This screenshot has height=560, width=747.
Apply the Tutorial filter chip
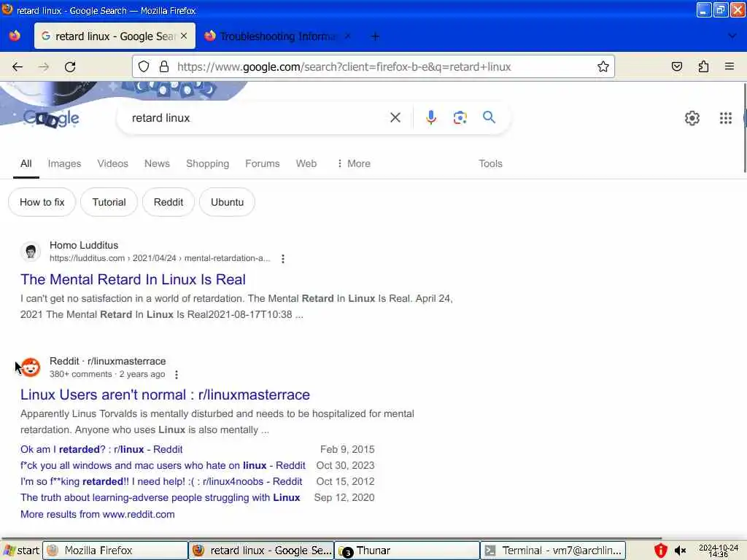109,202
